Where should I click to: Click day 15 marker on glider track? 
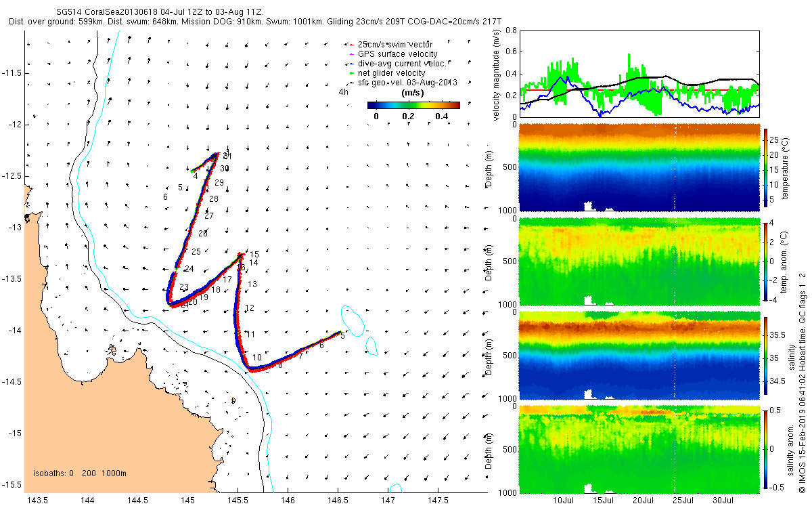pyautogui.click(x=254, y=255)
